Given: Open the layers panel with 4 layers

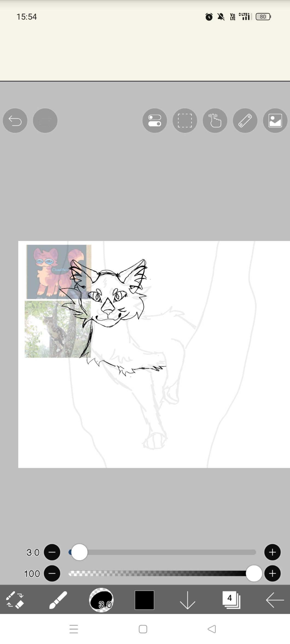Looking at the screenshot, I should click(231, 600).
